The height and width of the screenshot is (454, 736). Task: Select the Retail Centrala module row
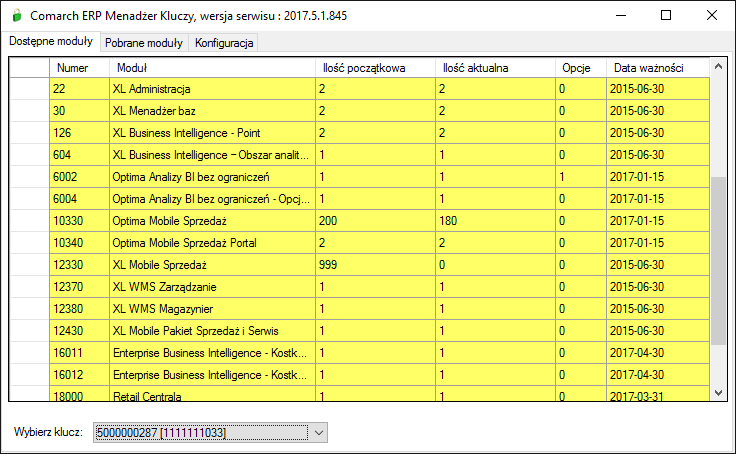pos(210,396)
